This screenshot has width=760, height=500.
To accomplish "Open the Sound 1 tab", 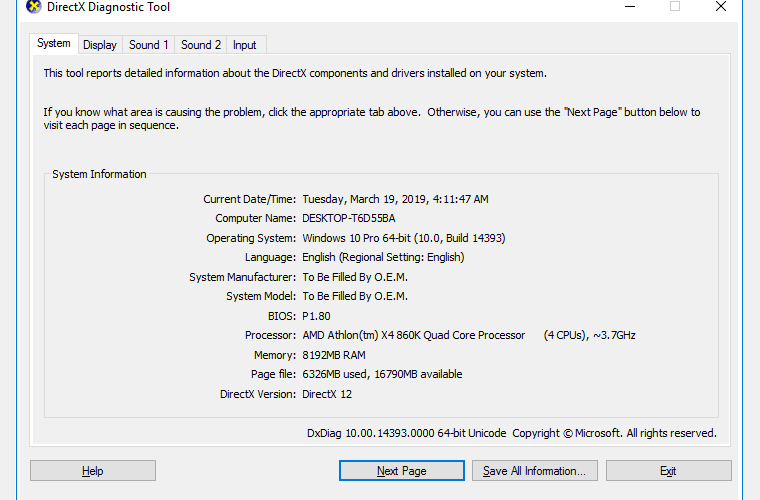I will click(148, 45).
